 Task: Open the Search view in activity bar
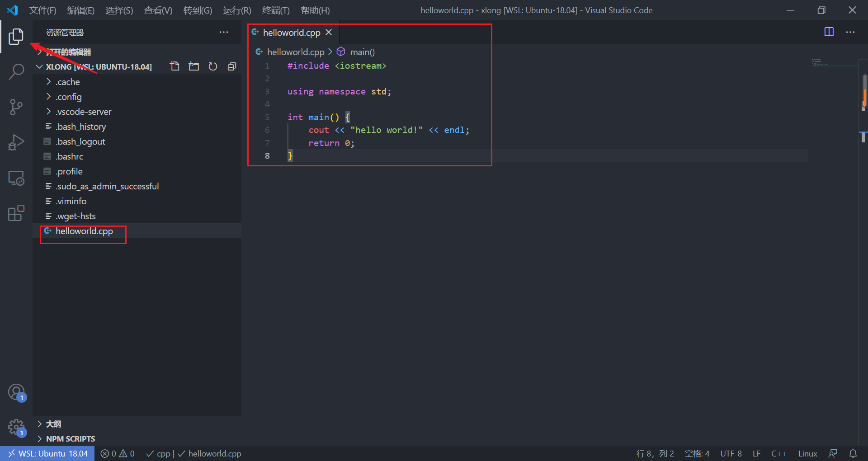tap(16, 71)
